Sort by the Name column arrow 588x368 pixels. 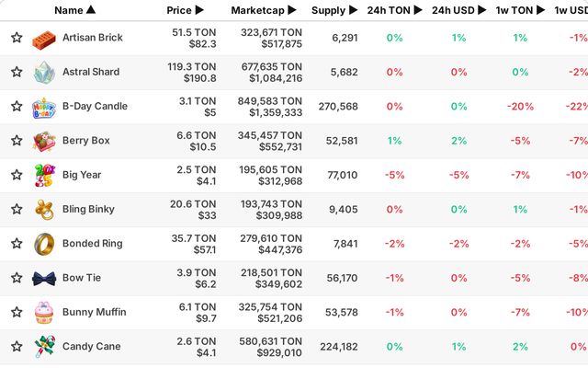91,10
